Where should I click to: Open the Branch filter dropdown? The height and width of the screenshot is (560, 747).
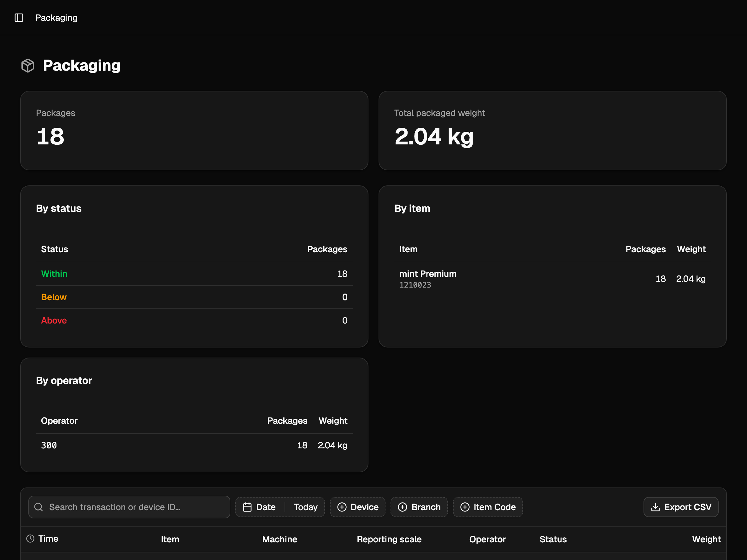pos(419,507)
